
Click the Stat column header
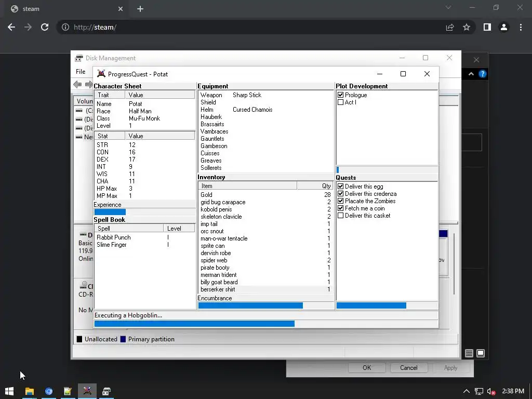(110, 136)
